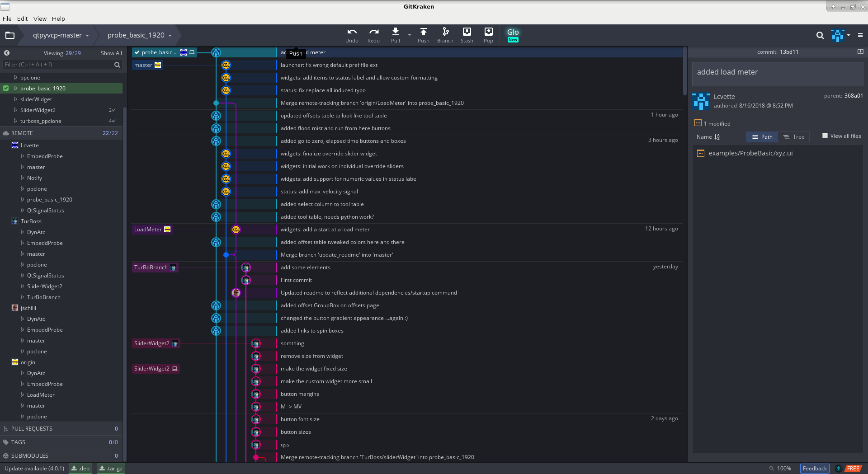Image resolution: width=868 pixels, height=474 pixels.
Task: Open file examples/ProbeBasic/xyz.ui
Action: tap(750, 153)
